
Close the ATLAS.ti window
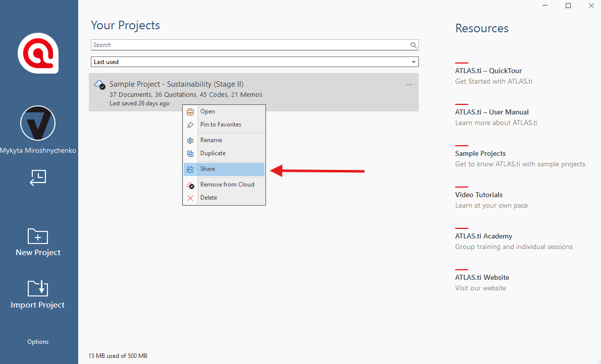coord(591,6)
